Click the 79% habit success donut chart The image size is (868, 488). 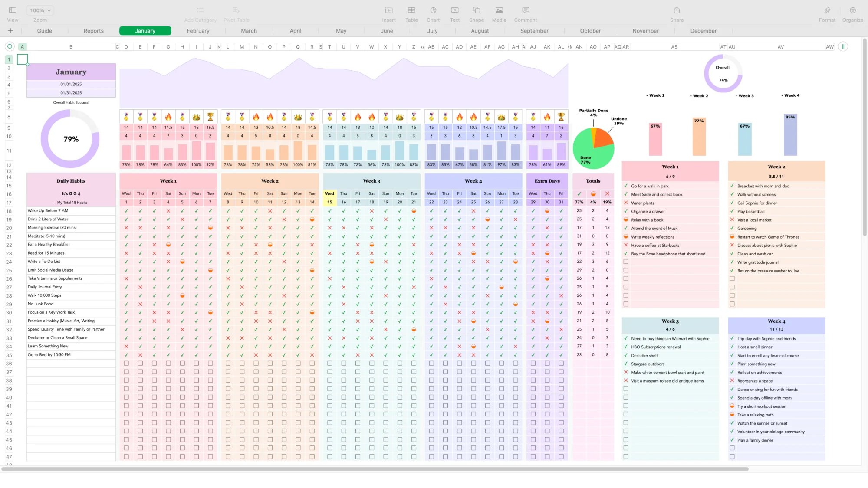[x=70, y=139]
